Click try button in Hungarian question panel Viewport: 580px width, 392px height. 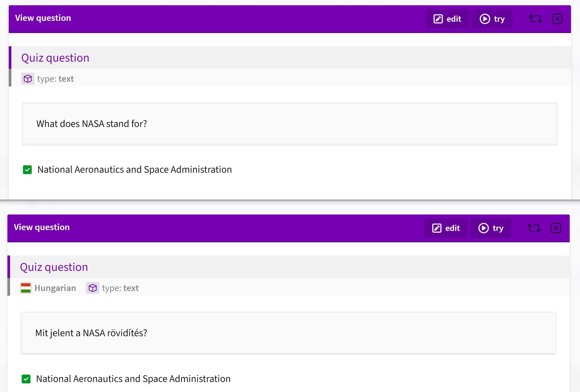tap(491, 228)
